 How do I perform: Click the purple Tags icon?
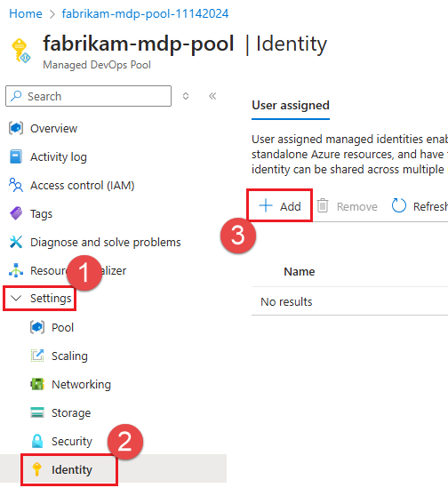pos(16,213)
